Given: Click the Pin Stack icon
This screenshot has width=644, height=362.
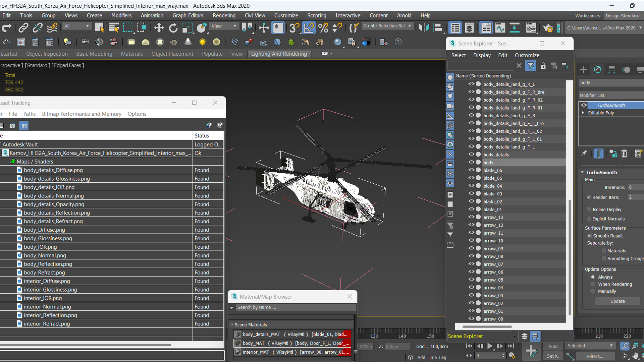Looking at the screenshot, I should tap(584, 154).
